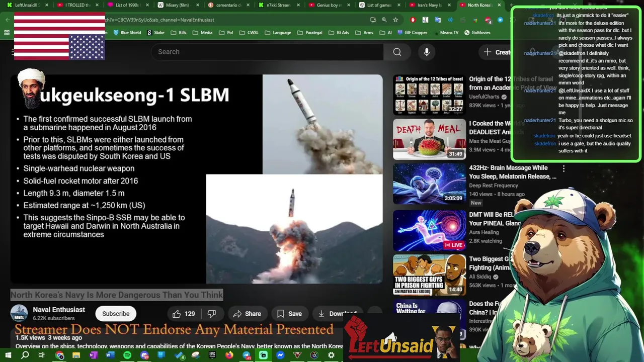Expand the Paralegal bookmark folder
644x362 pixels.
tap(310, 33)
